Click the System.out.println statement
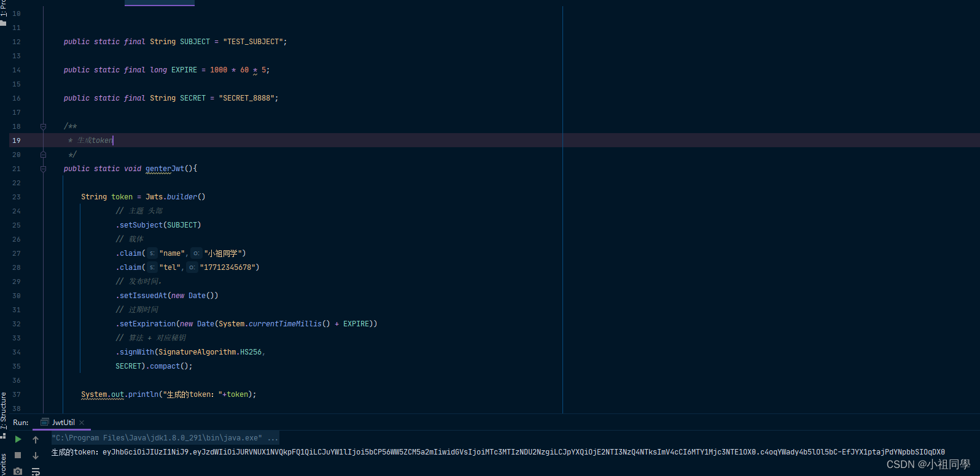Viewport: 980px width, 476px height. [169, 394]
